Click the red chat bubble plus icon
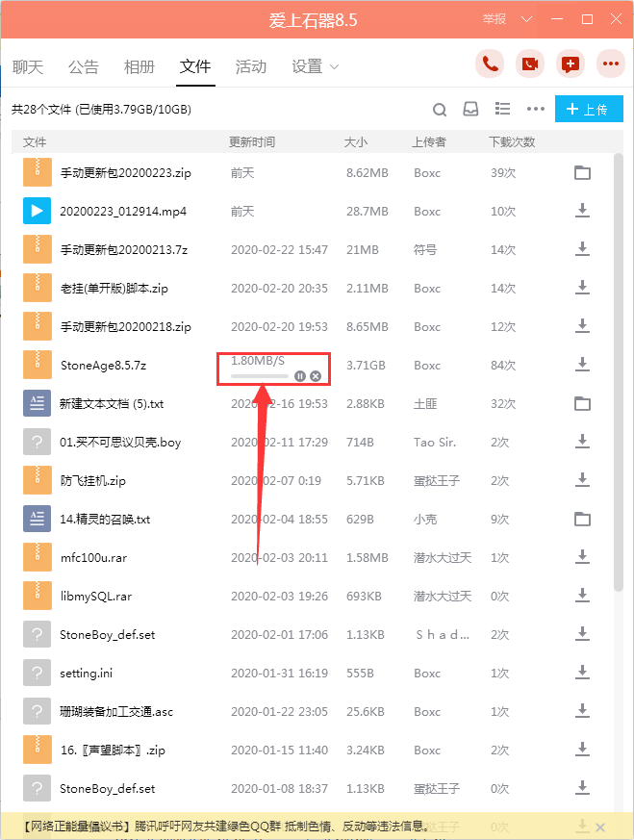This screenshot has height=840, width=634. [x=571, y=64]
